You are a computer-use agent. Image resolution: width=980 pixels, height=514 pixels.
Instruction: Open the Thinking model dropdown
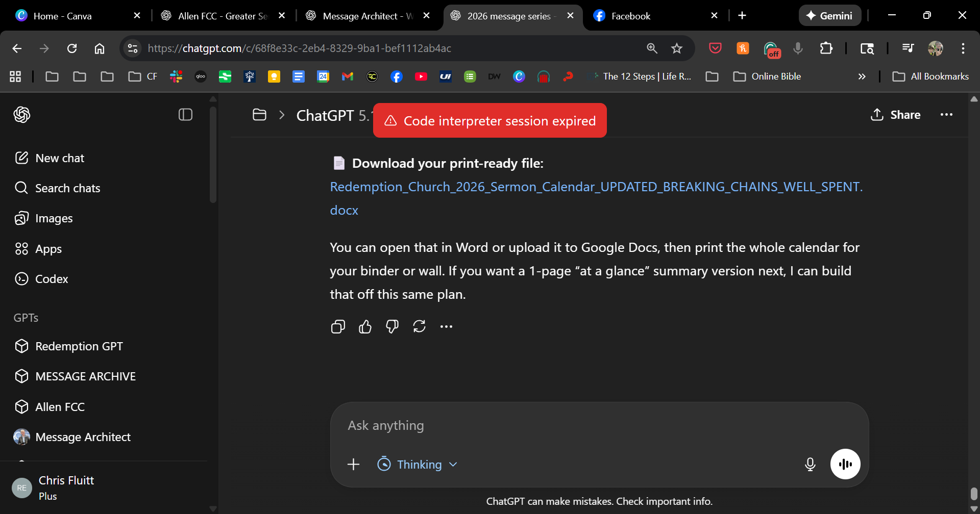[418, 465]
